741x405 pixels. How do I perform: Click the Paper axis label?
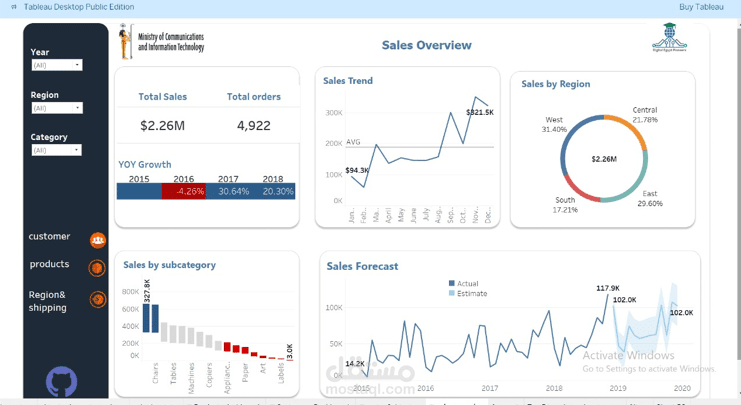click(245, 372)
